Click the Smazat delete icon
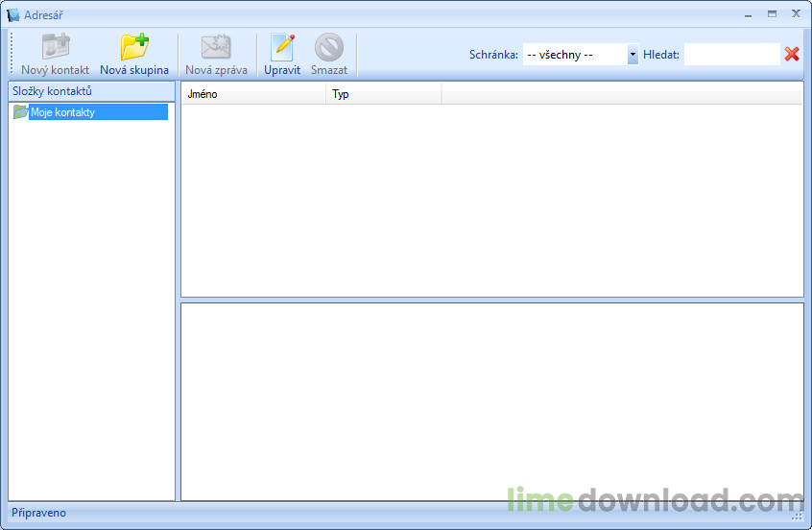Image resolution: width=812 pixels, height=530 pixels. [x=329, y=47]
